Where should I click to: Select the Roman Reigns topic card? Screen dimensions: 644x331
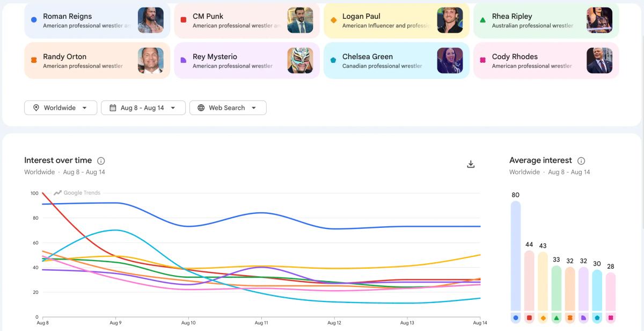(x=97, y=20)
